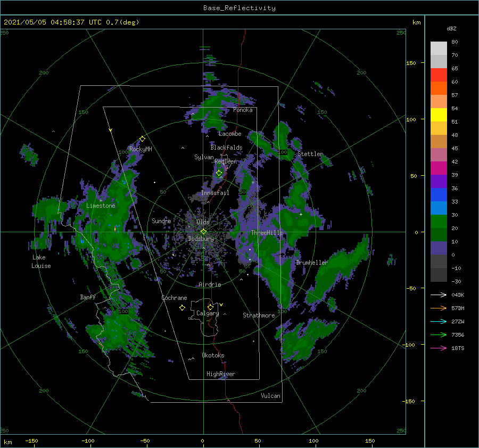Screen dimensions: 479x448
Task: Click the Didsbury town label
Action: click(201, 239)
